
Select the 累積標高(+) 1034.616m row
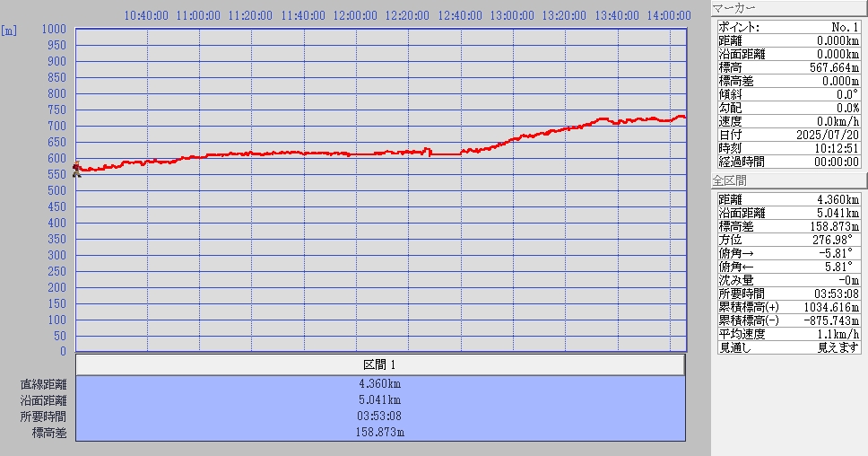click(788, 306)
